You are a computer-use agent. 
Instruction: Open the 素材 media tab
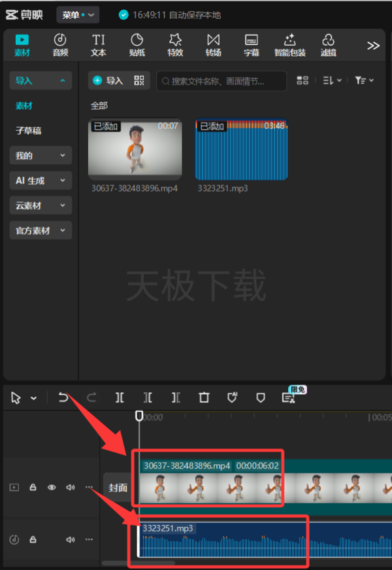click(x=22, y=46)
